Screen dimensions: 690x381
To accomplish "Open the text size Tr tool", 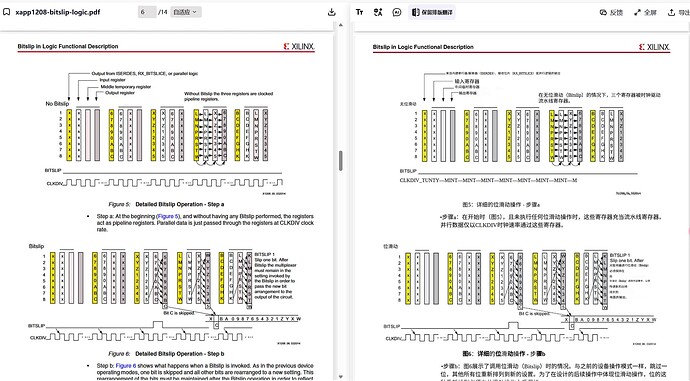I will pyautogui.click(x=360, y=12).
